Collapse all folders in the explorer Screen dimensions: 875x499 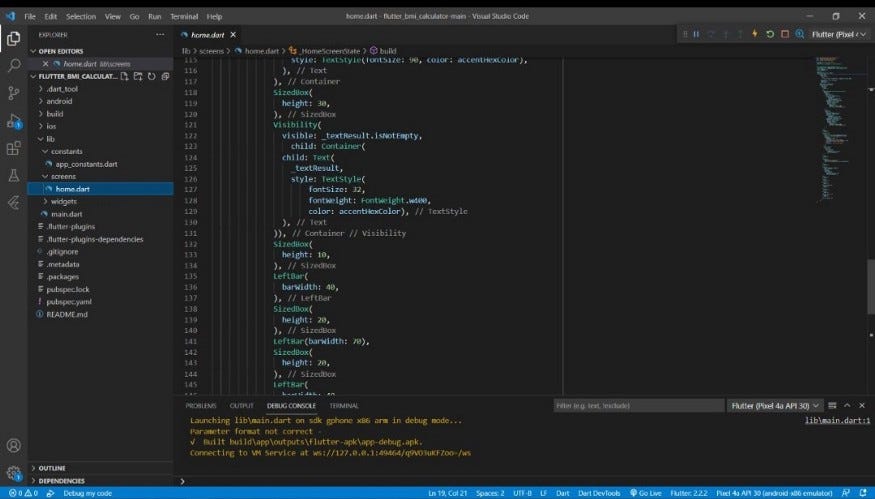(x=165, y=76)
